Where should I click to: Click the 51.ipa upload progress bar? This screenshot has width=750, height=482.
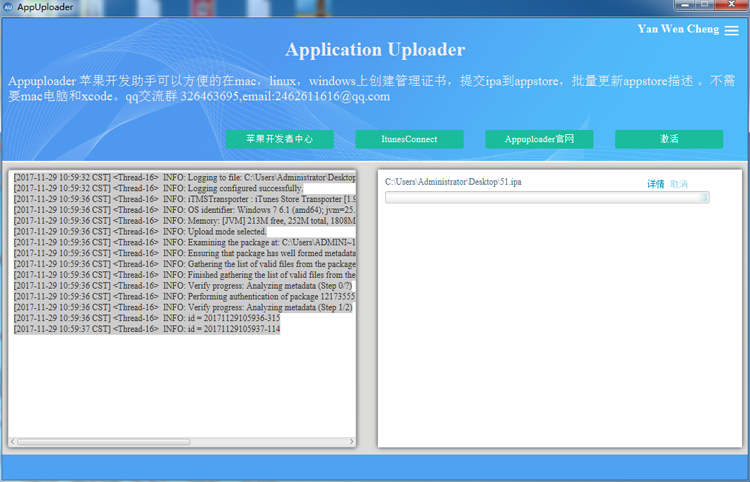(547, 197)
